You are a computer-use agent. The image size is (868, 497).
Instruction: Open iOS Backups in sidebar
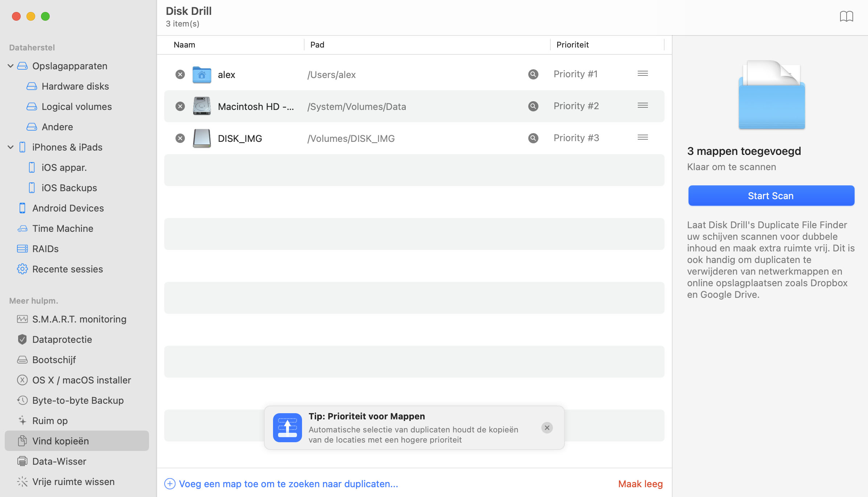pyautogui.click(x=69, y=188)
